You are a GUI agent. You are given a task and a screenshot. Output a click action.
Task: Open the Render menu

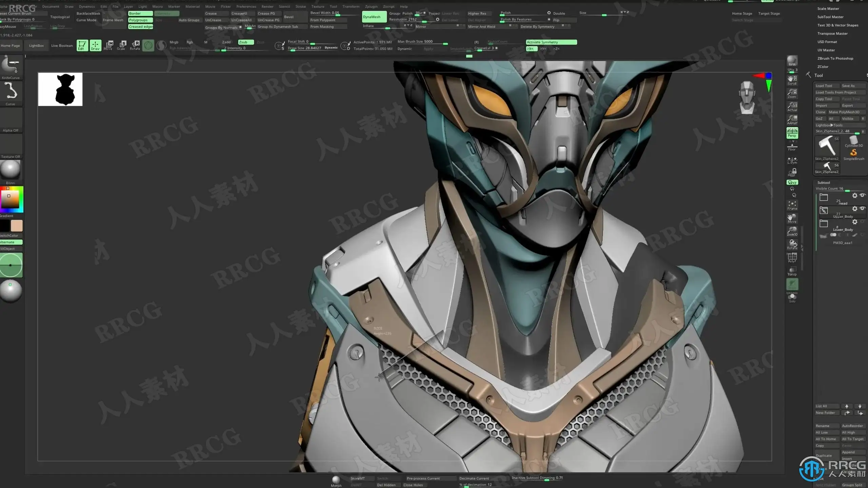[267, 6]
